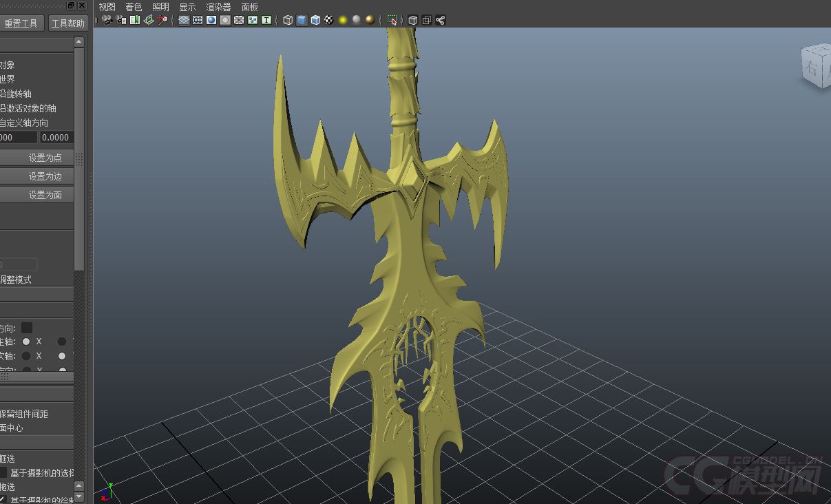Open the 视图 menu
The image size is (831, 504).
(107, 7)
